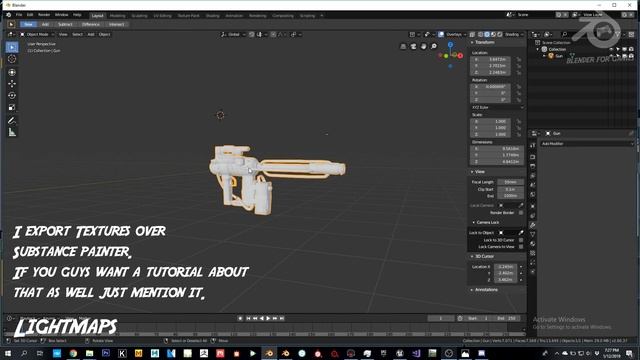Viewport: 640px width, 360px height.
Task: Open the Render menu
Action: pos(44,15)
